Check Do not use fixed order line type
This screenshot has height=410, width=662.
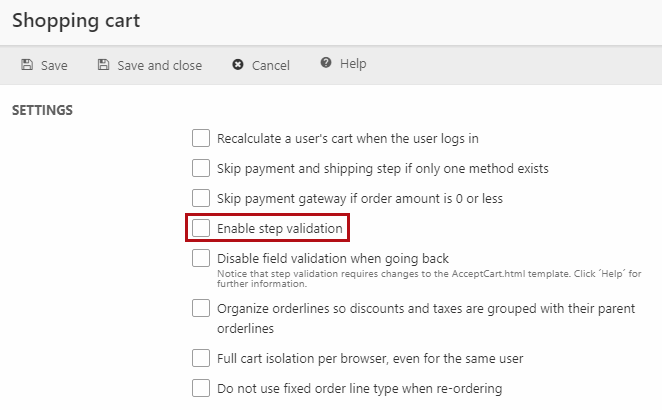pos(201,387)
